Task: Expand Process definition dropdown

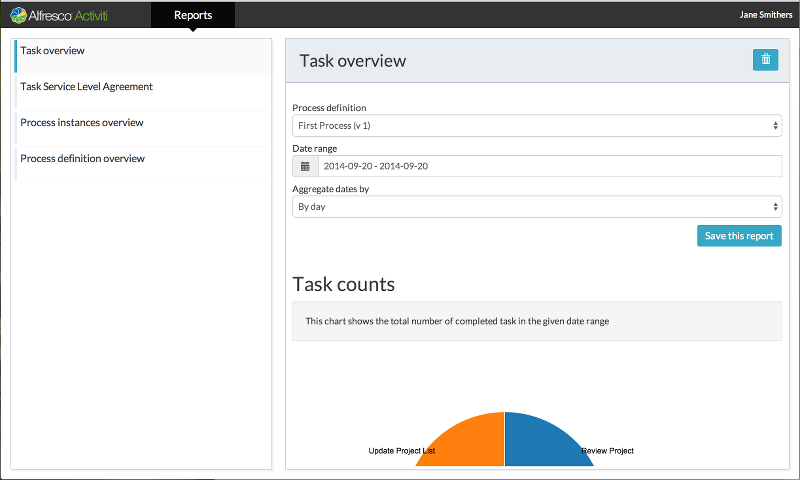Action: (537, 125)
